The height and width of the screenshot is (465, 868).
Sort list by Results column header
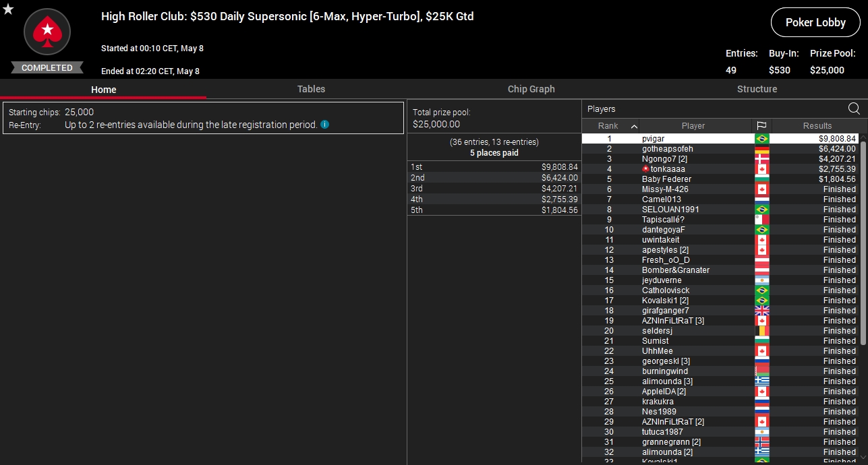coord(817,126)
